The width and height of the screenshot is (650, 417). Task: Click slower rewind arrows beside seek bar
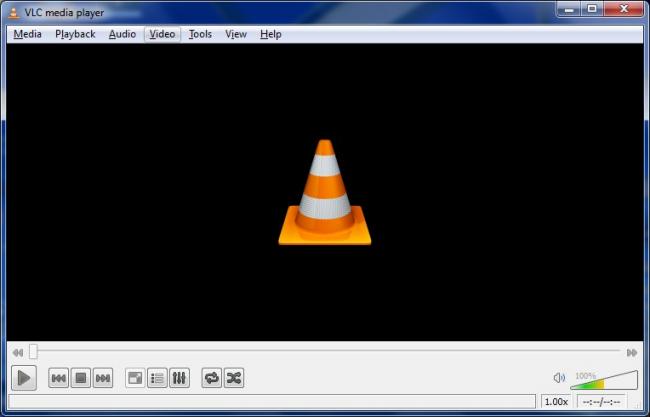click(x=18, y=353)
